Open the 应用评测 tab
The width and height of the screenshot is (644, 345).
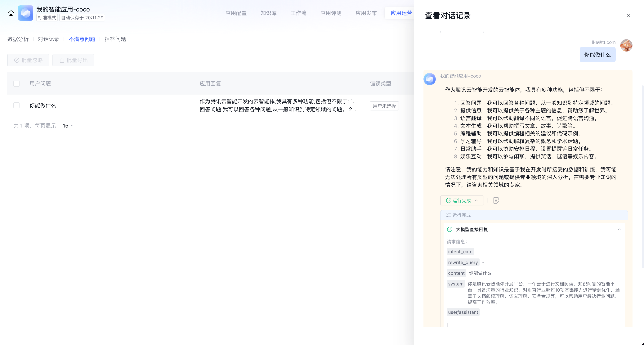(x=331, y=13)
